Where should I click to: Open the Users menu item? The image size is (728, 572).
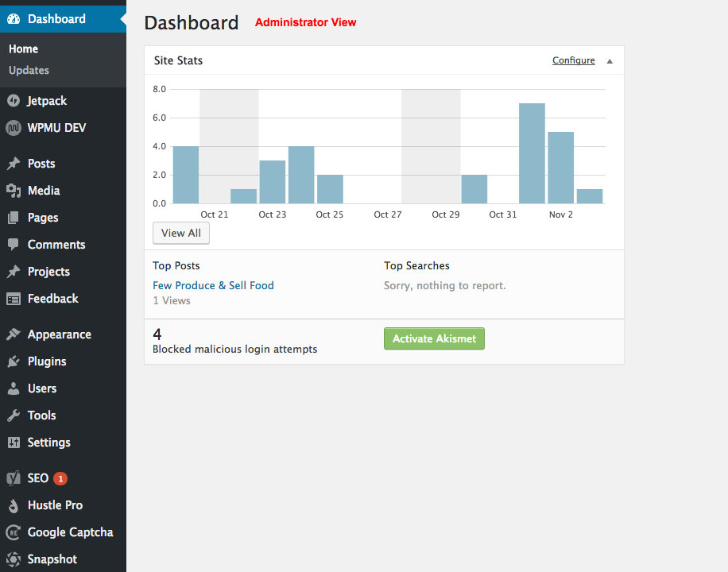tap(41, 388)
